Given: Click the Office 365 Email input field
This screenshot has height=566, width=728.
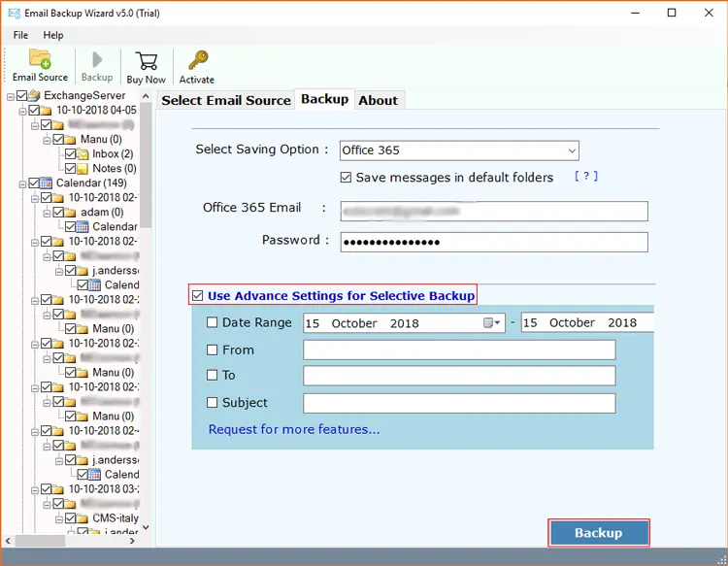Looking at the screenshot, I should pos(493,211).
